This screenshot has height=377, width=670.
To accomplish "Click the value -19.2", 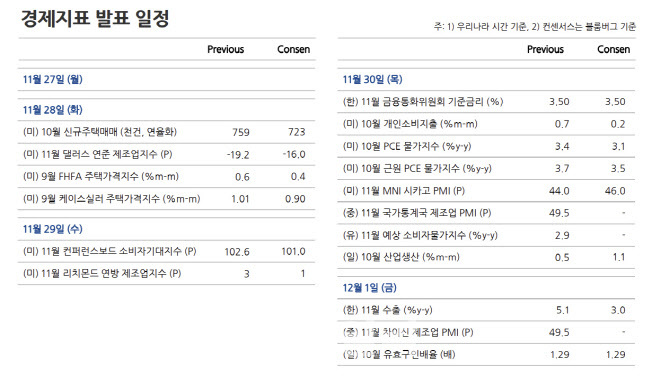I will [238, 155].
